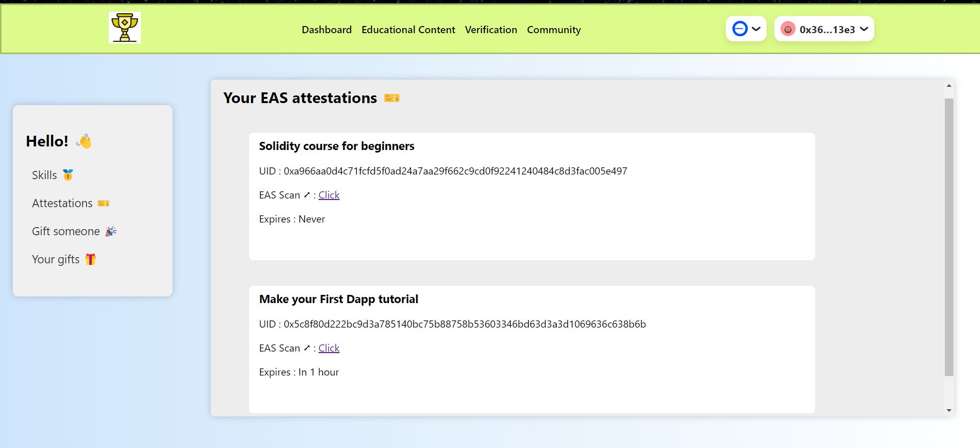Image resolution: width=980 pixels, height=448 pixels.
Task: Click the ticket icon next to Attestations
Action: pyautogui.click(x=104, y=203)
